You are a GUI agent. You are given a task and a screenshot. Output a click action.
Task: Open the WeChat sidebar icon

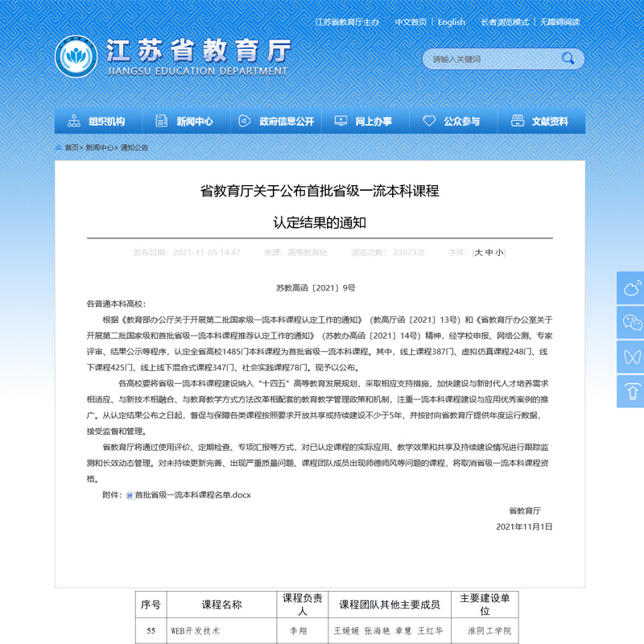click(632, 323)
